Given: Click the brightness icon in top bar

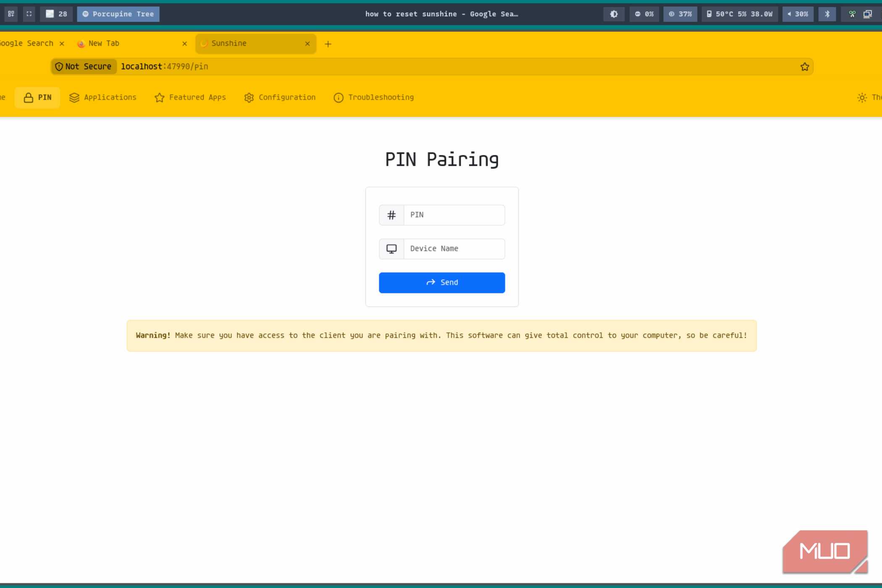Looking at the screenshot, I should (x=614, y=14).
